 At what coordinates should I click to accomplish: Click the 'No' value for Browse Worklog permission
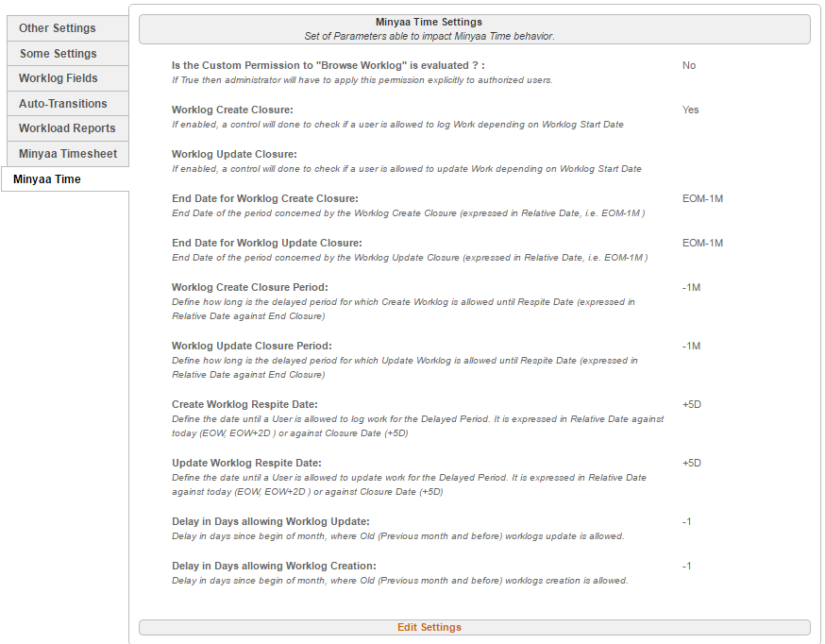(689, 66)
